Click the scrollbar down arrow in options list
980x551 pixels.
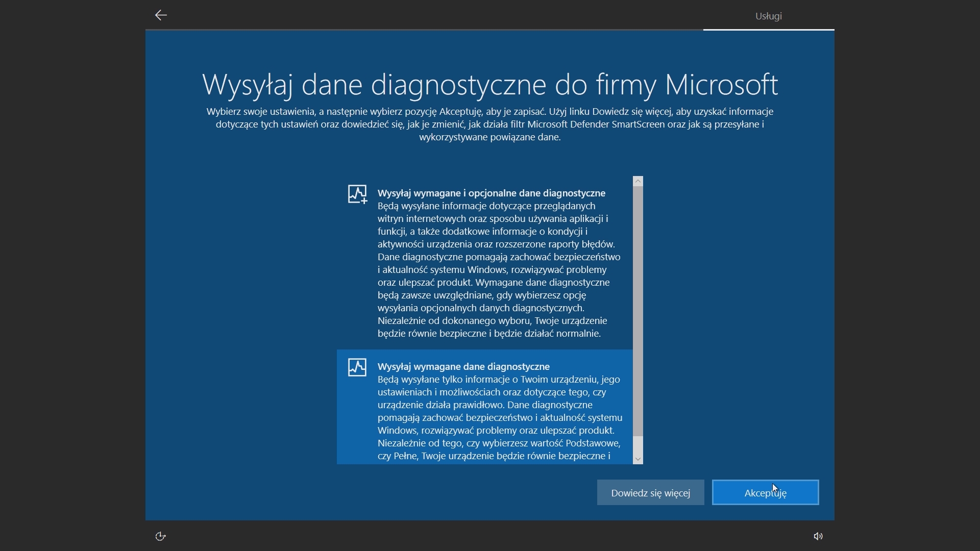click(x=638, y=459)
